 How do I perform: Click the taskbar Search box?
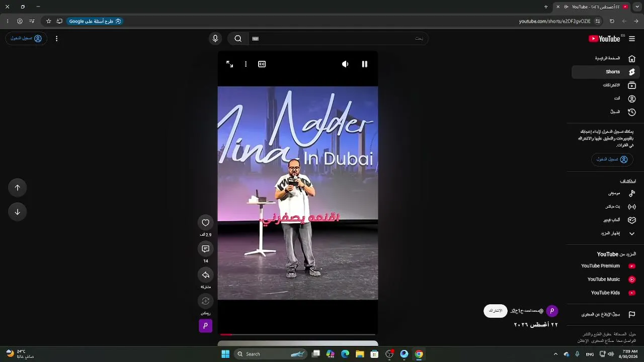tap(271, 354)
